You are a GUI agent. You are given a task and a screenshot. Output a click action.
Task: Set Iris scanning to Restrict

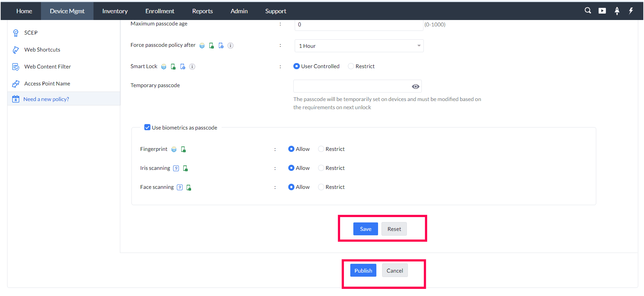tap(321, 168)
